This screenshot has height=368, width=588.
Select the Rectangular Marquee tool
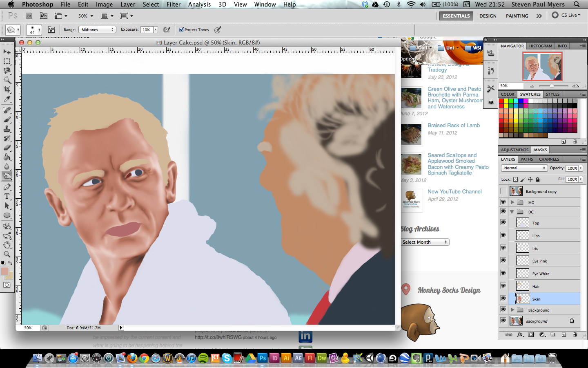coord(7,61)
